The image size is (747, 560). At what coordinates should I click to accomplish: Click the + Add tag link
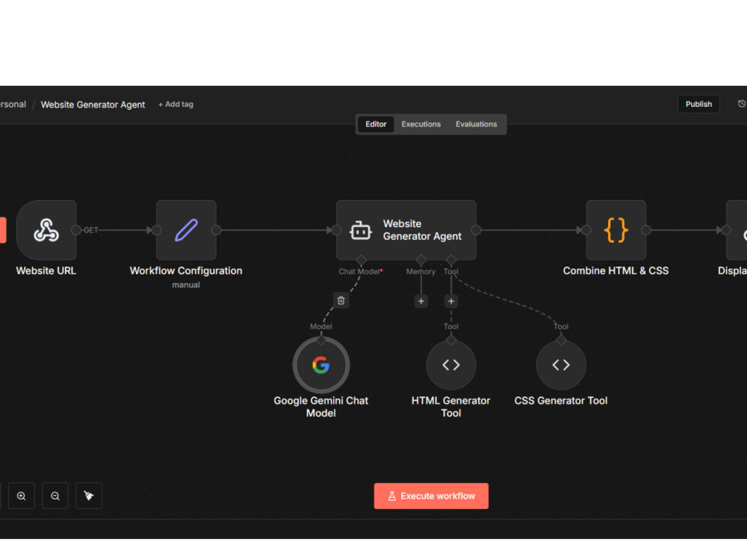click(176, 105)
